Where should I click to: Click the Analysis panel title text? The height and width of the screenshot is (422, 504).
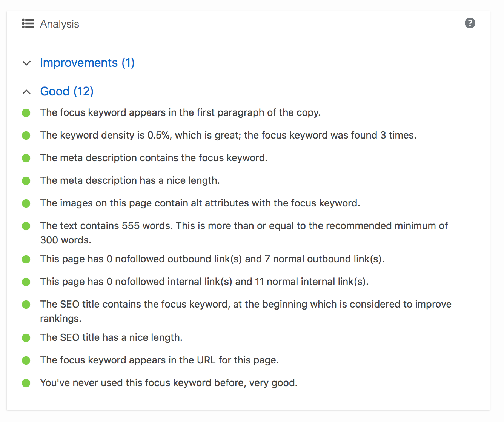pyautogui.click(x=60, y=24)
